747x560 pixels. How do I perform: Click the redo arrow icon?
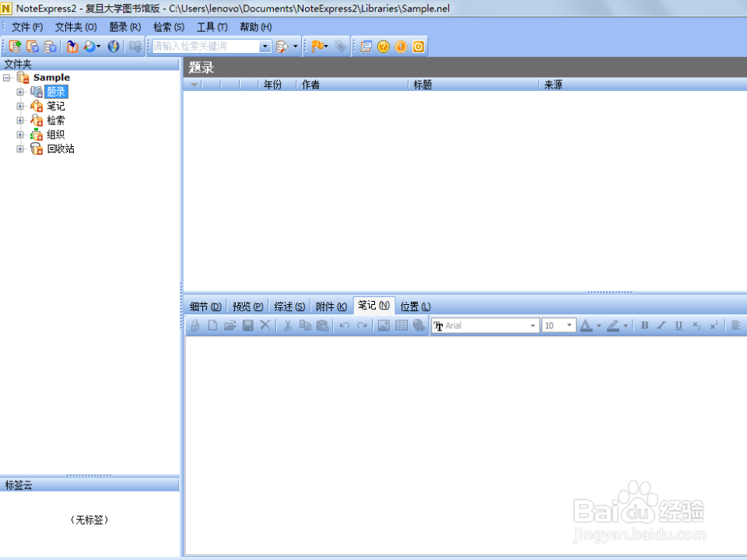coord(362,325)
